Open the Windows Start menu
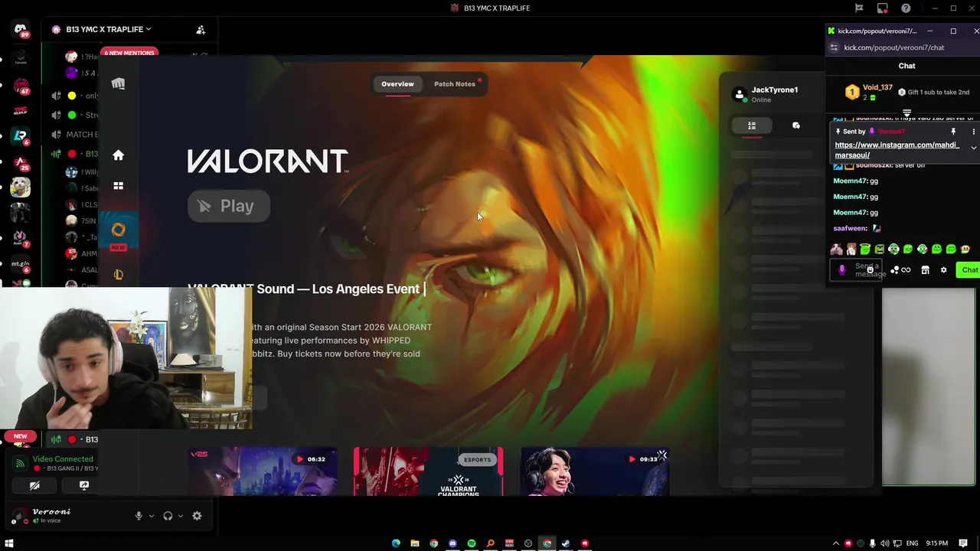 tap(9, 543)
